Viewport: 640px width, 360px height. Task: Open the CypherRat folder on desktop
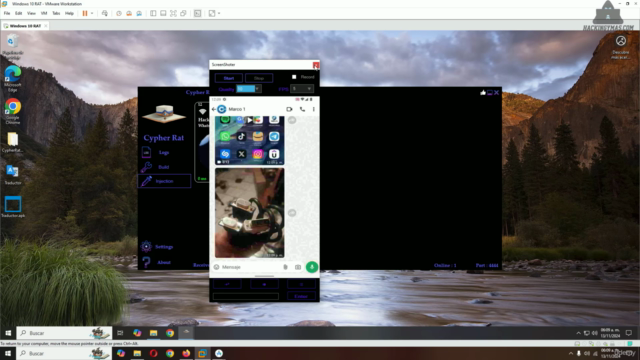coord(13,142)
